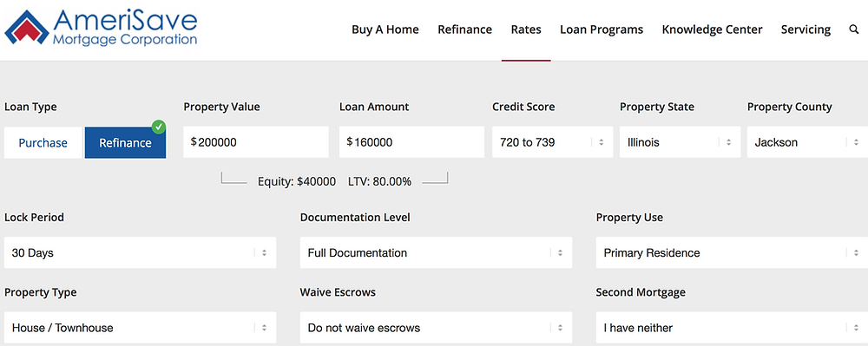This screenshot has height=346, width=868.
Task: Click the green checkmark badge on Refinance
Action: tap(159, 127)
